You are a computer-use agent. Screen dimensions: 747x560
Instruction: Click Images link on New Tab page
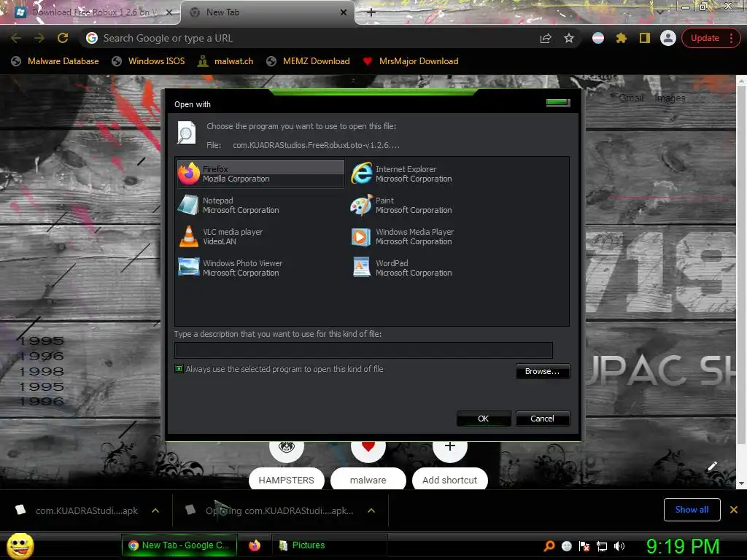pyautogui.click(x=670, y=98)
